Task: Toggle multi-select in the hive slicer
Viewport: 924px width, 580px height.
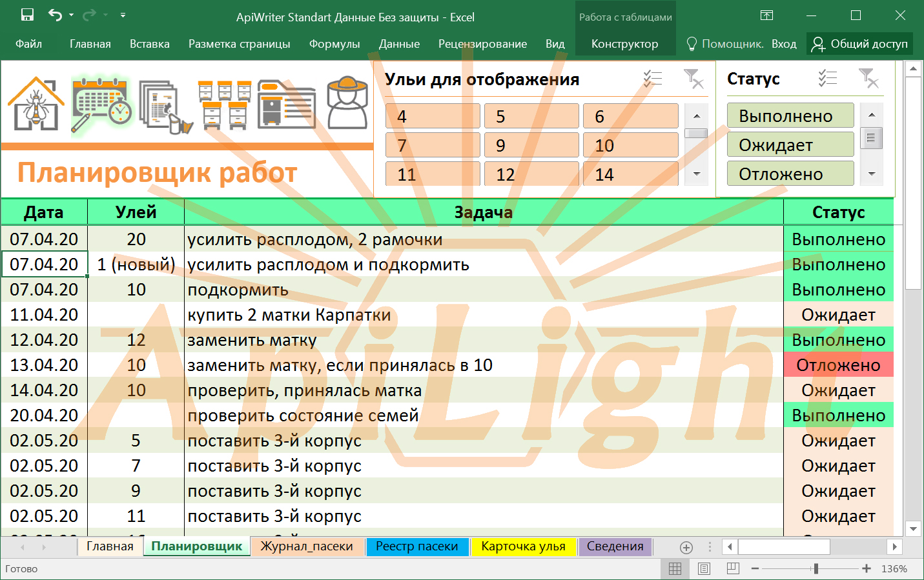Action: point(653,79)
